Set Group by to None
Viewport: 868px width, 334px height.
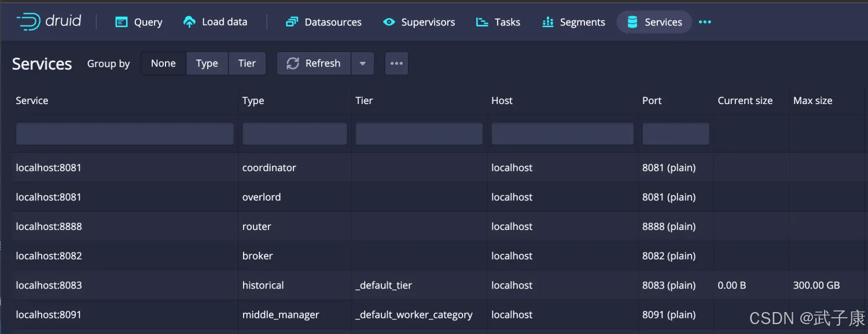pyautogui.click(x=163, y=64)
